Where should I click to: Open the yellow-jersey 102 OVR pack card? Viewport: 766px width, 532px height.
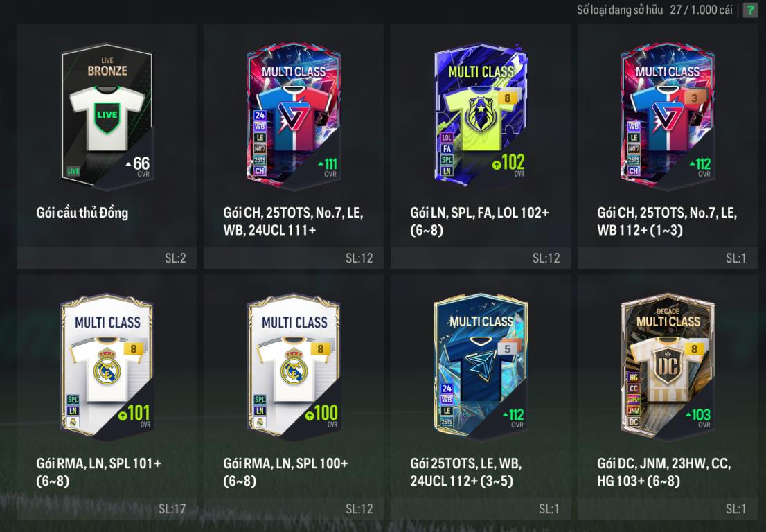tap(481, 115)
